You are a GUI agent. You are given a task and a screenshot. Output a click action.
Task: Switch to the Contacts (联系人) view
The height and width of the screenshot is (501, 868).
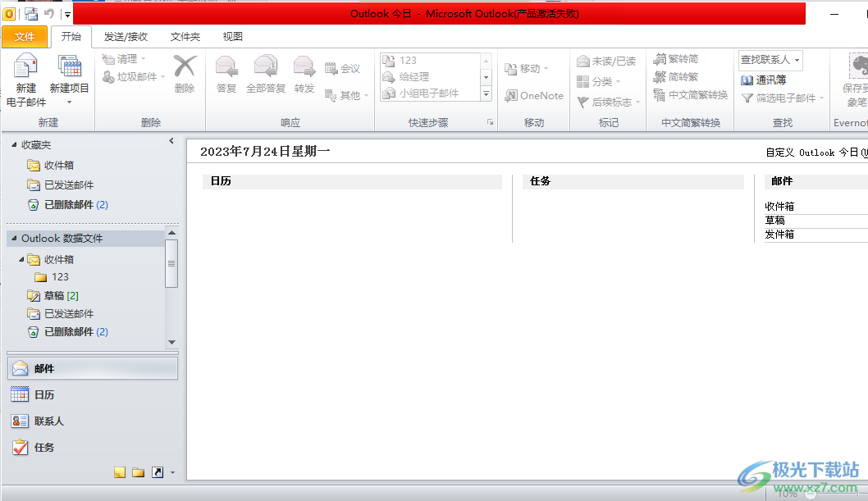93,421
